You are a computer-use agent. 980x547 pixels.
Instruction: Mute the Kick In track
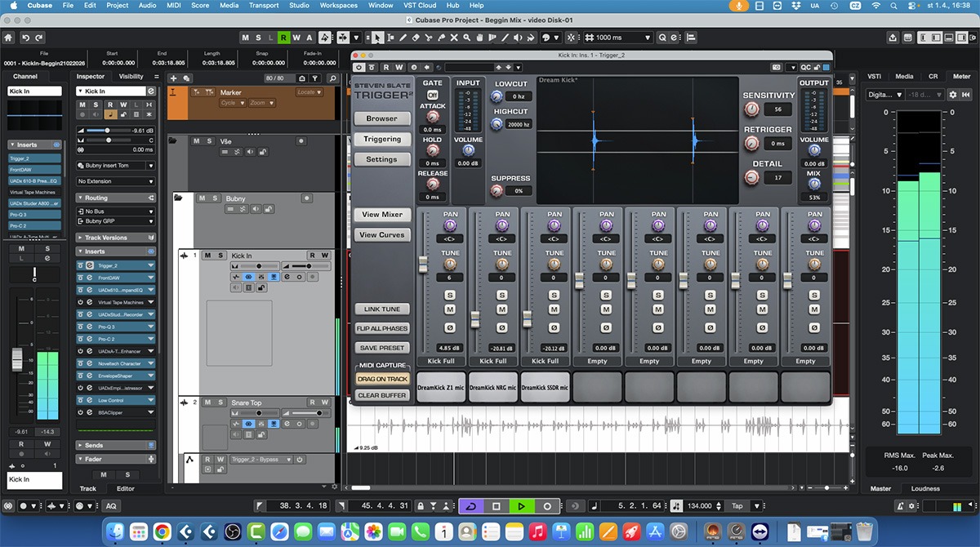[x=208, y=256]
